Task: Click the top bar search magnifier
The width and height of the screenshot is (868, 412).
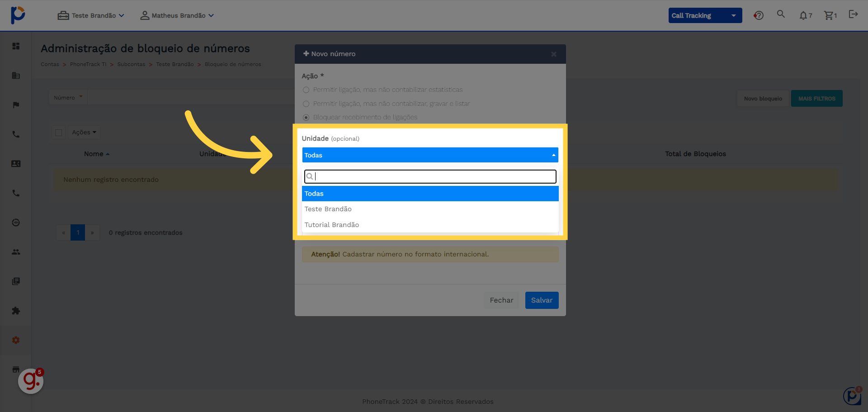Action: pos(781,14)
